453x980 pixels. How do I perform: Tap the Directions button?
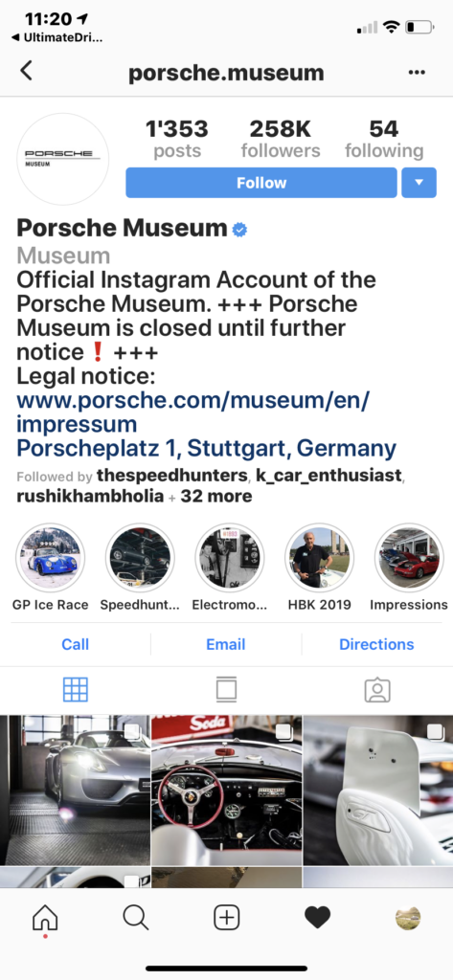(x=376, y=644)
